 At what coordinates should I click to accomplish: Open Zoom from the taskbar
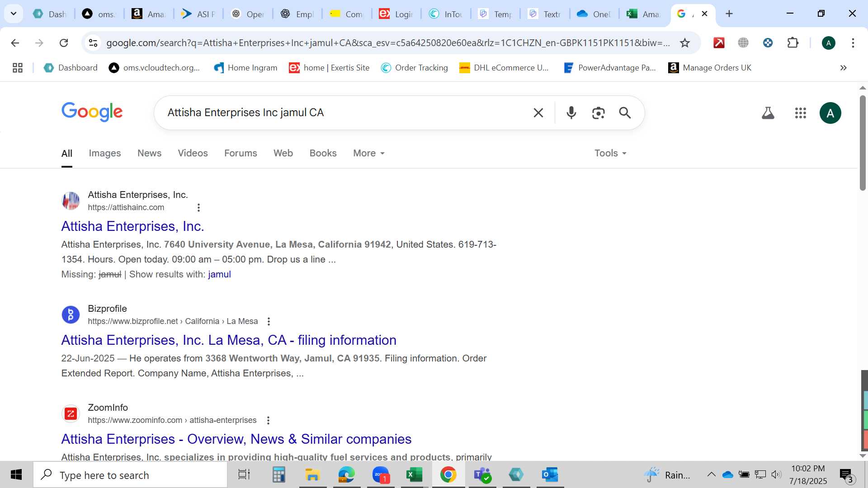381,474
